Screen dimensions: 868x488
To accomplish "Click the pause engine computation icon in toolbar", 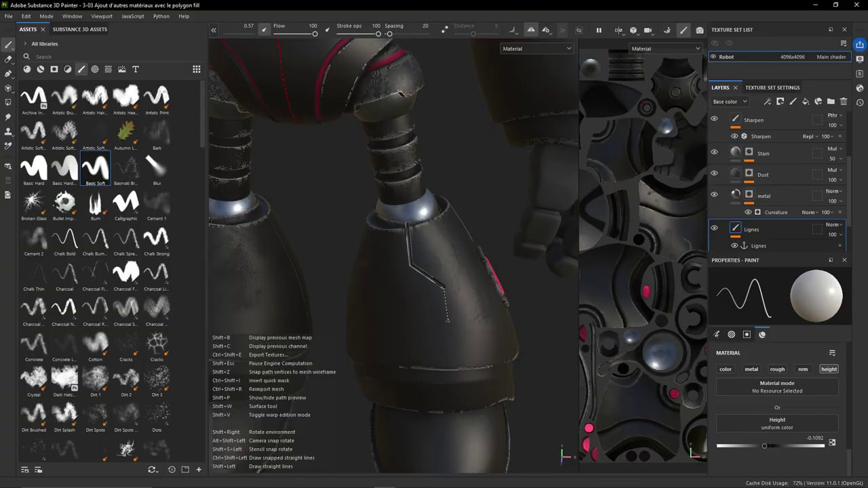I will pyautogui.click(x=599, y=30).
